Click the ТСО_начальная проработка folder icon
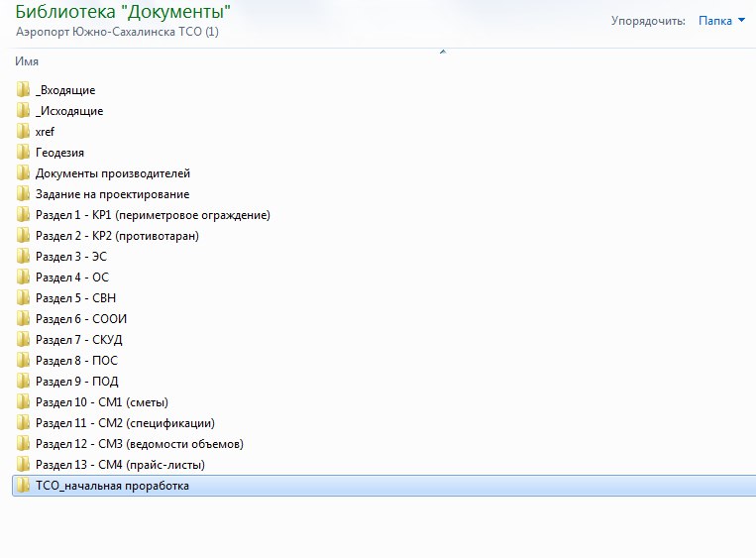 tap(23, 486)
